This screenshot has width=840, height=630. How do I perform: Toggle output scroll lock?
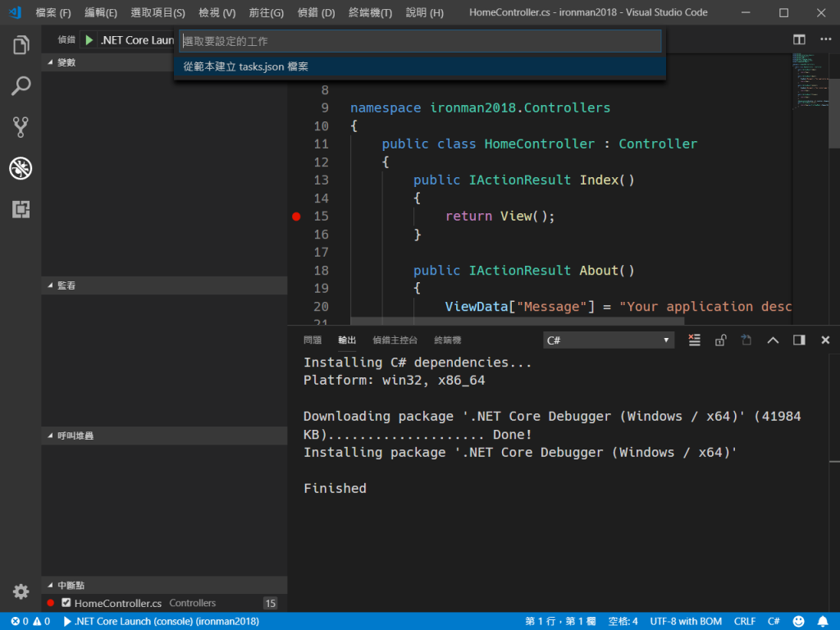point(720,340)
